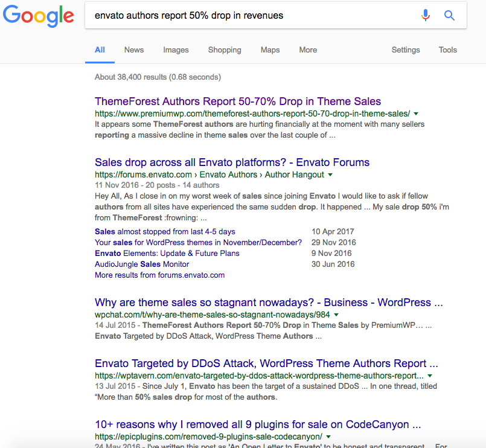
Task: Open 'Sales drop across all Envato platforms?' result
Action: pyautogui.click(x=232, y=162)
